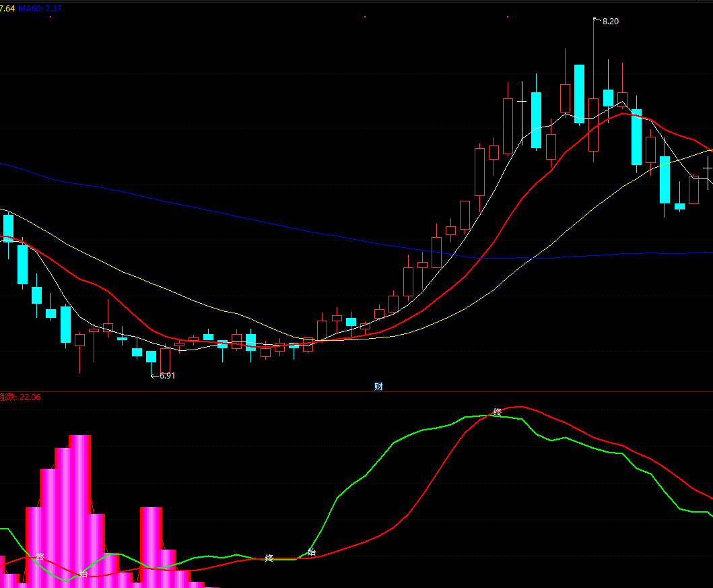The height and width of the screenshot is (588, 713).
Task: Click the 财 finance event marker
Action: coord(378,387)
